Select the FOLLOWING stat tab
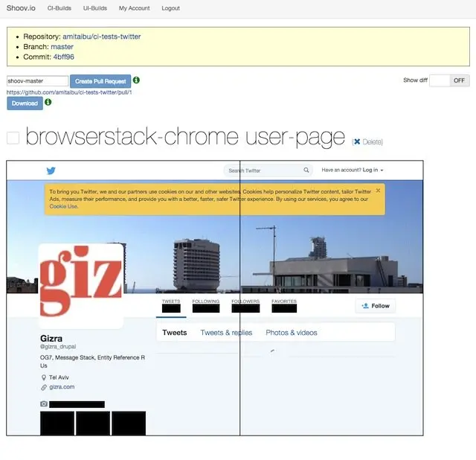 pyautogui.click(x=206, y=306)
